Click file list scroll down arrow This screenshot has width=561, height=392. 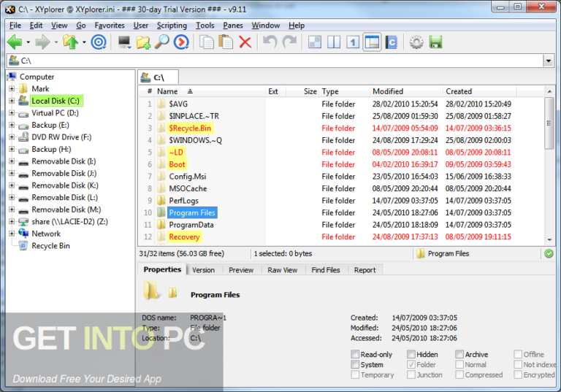click(x=549, y=240)
